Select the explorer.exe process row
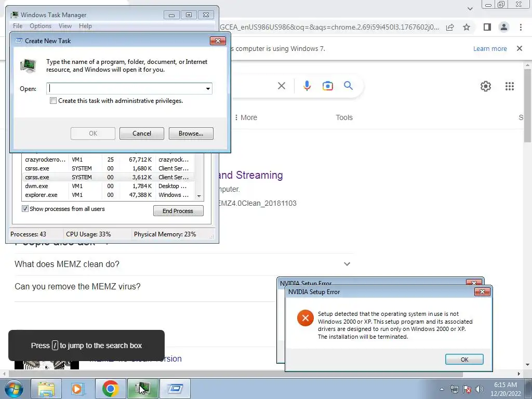The image size is (532, 399). (x=109, y=195)
